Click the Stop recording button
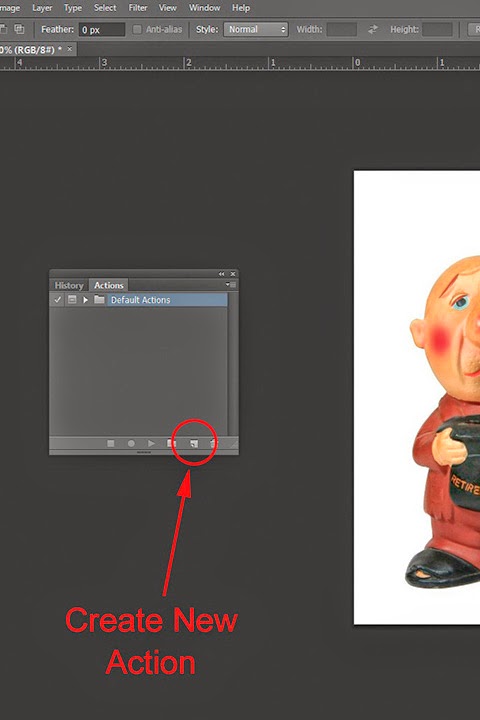The width and height of the screenshot is (480, 720). pos(111,444)
